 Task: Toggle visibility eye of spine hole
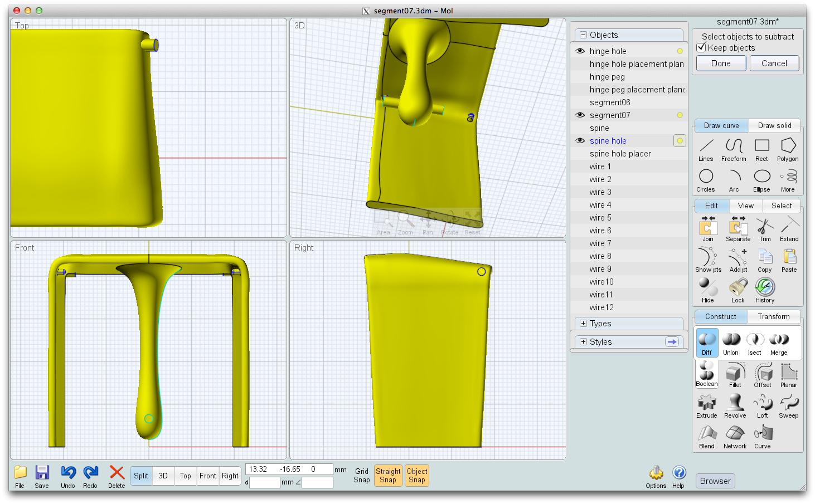pos(580,140)
